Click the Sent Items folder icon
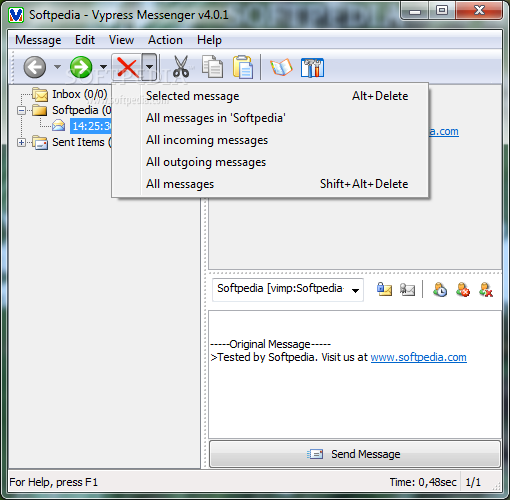The width and height of the screenshot is (510, 500). point(40,143)
